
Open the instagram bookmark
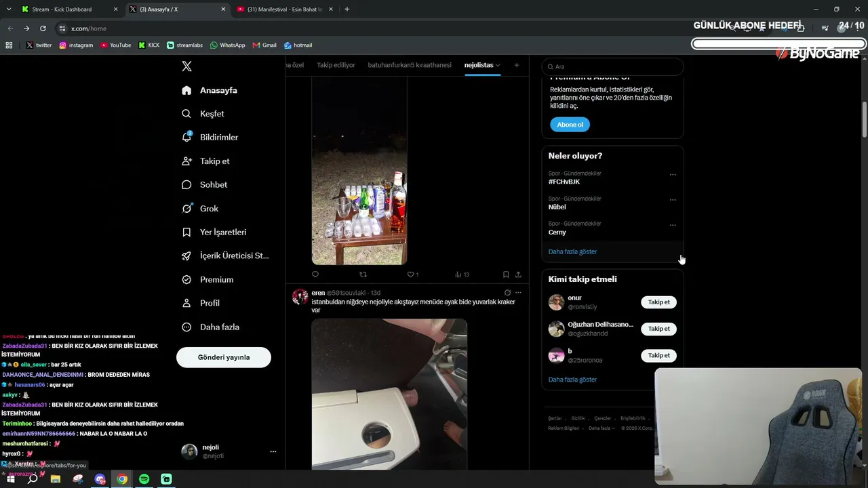[76, 45]
